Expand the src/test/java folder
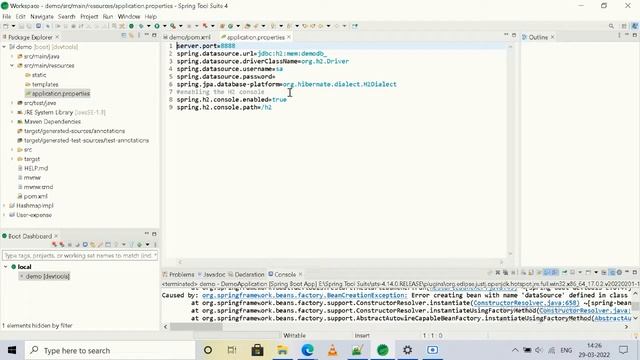The width and height of the screenshot is (640, 360). 12,103
